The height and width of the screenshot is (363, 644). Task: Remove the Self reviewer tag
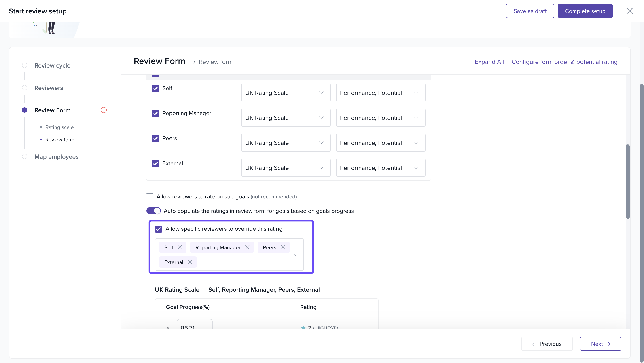click(180, 247)
